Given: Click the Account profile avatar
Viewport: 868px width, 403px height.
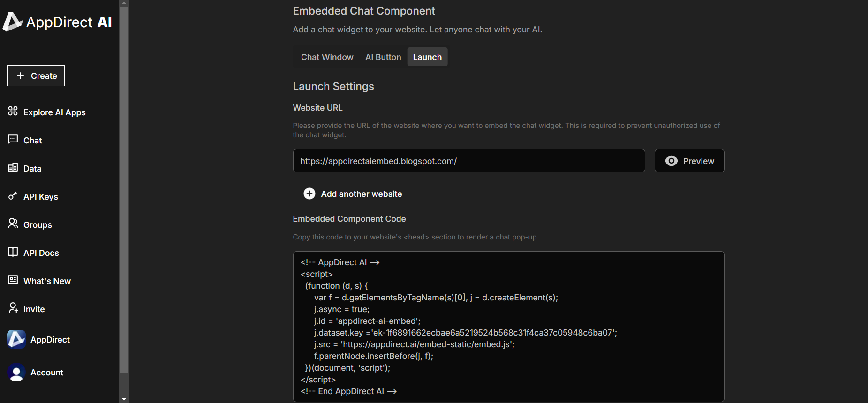Looking at the screenshot, I should [16, 372].
